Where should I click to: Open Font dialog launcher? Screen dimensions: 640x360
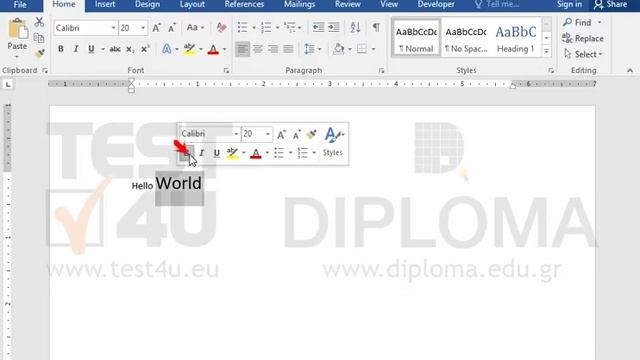tap(227, 71)
